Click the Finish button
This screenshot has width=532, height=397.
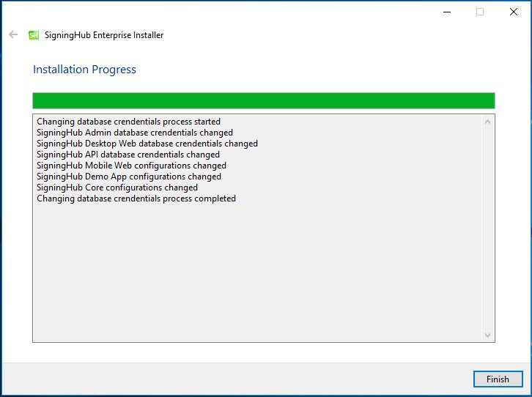(498, 379)
